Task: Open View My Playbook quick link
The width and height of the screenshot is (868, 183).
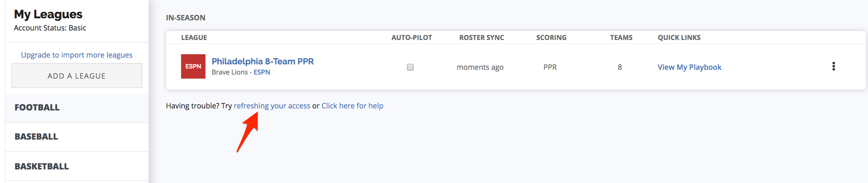Action: tap(690, 67)
